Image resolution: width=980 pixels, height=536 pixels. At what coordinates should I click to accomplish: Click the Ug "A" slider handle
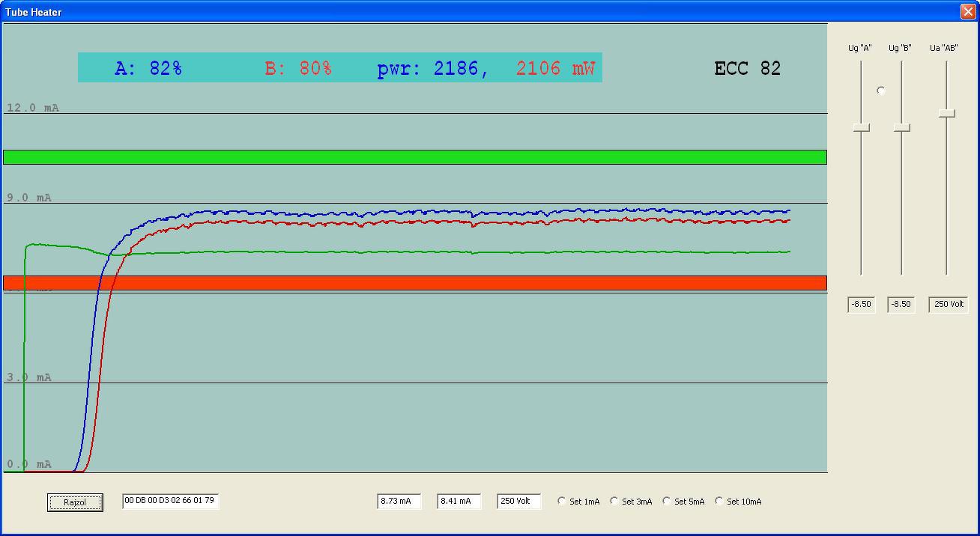pos(862,128)
